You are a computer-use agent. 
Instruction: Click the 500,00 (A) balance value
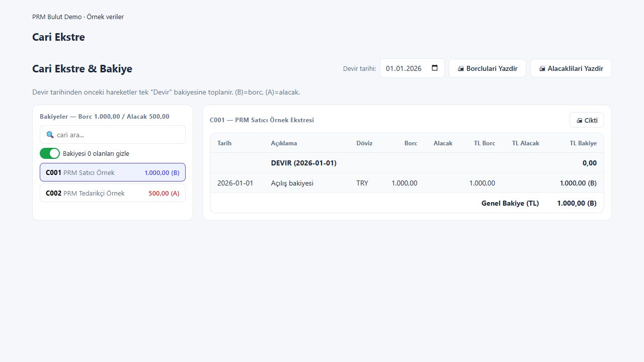(164, 193)
